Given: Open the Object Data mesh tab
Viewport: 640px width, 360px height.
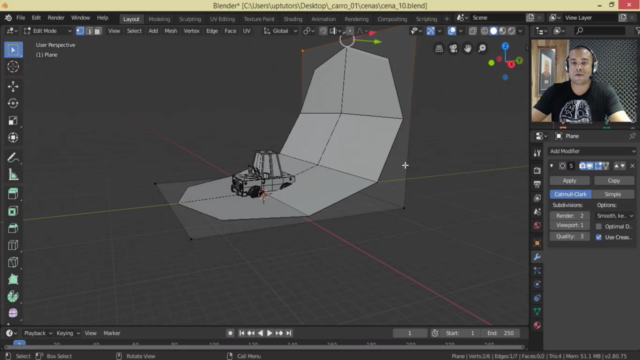Looking at the screenshot, I should [x=537, y=311].
